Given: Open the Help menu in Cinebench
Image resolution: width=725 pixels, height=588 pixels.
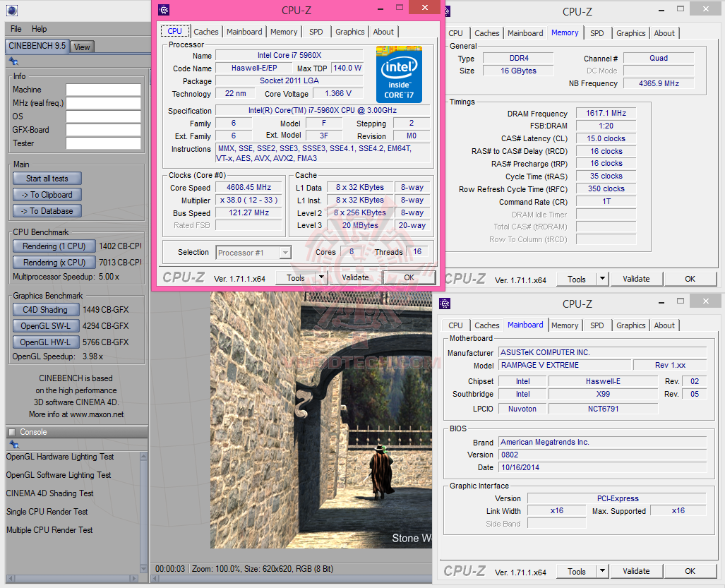Looking at the screenshot, I should 40,29.
